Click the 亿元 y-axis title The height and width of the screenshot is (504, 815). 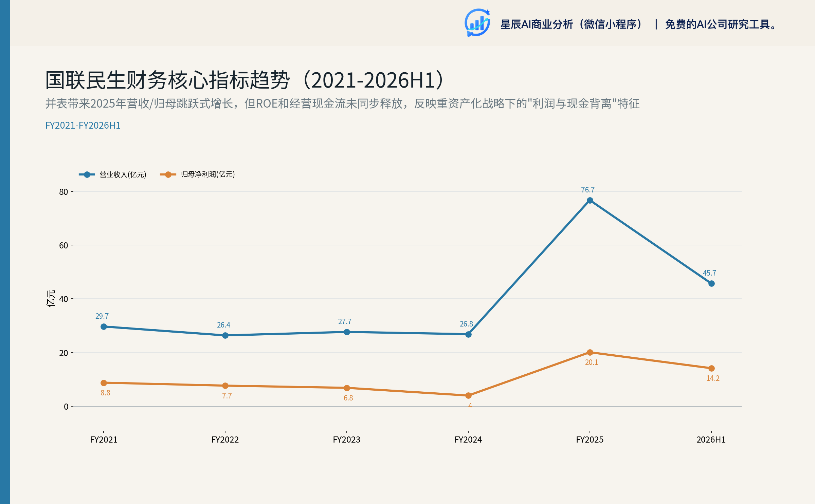[50, 298]
